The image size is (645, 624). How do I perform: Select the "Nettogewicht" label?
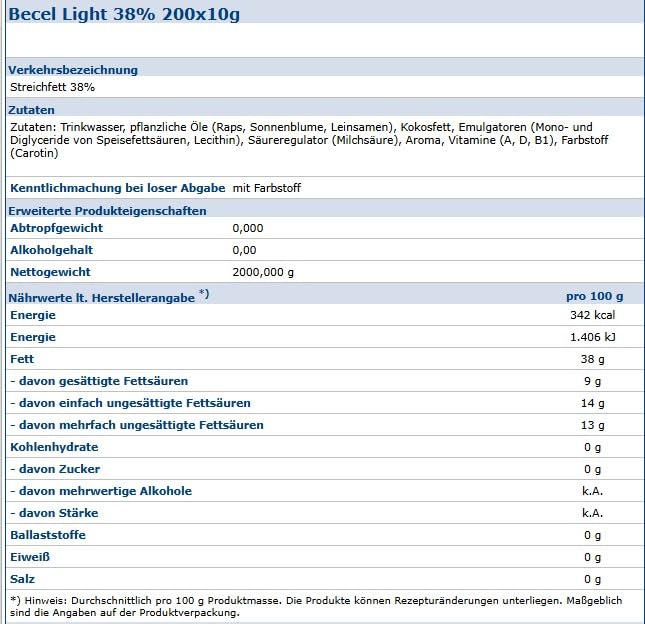[x=50, y=272]
